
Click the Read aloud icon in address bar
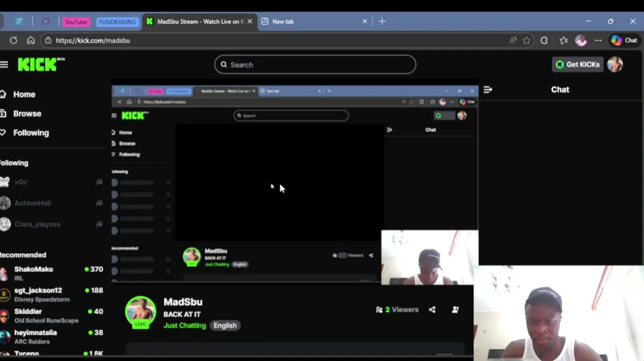[513, 40]
